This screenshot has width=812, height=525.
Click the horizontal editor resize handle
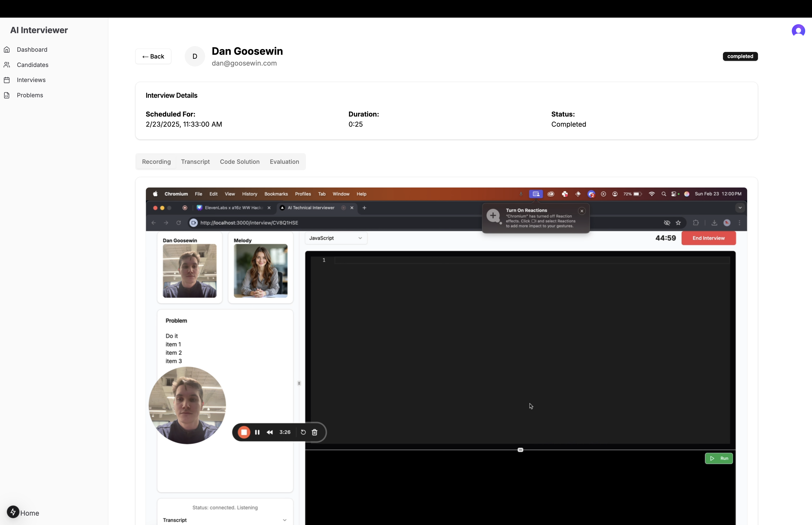[520, 450]
